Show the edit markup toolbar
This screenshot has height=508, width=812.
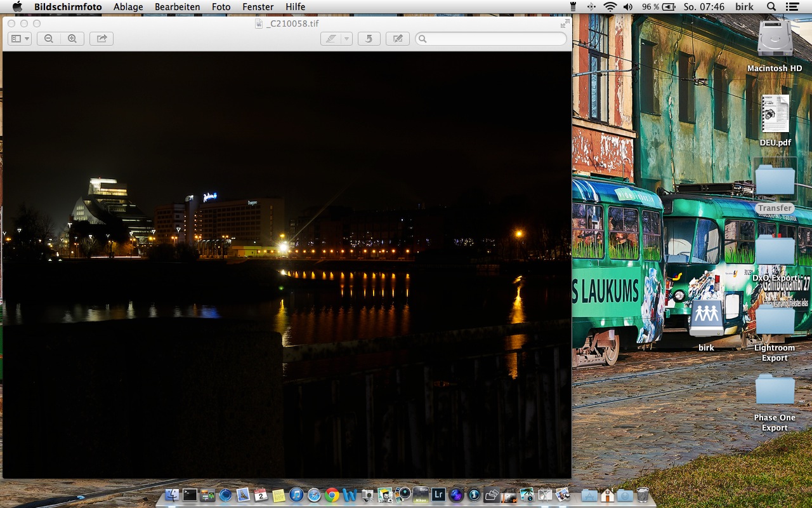coord(398,39)
